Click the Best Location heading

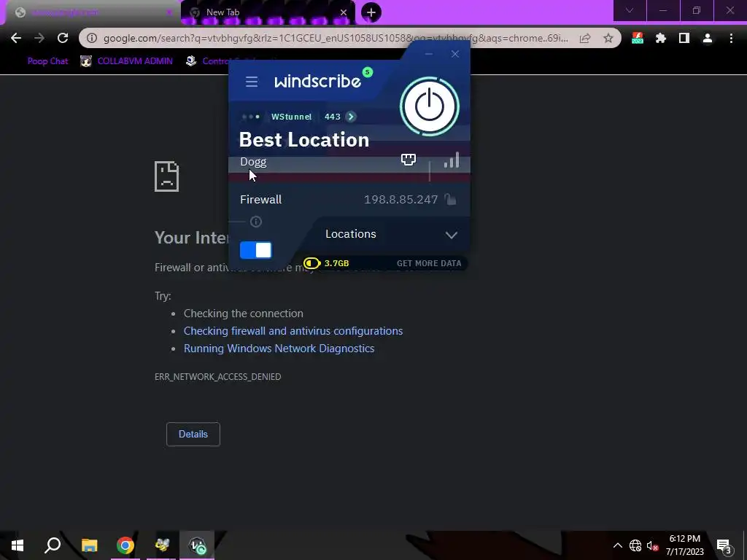(x=304, y=140)
